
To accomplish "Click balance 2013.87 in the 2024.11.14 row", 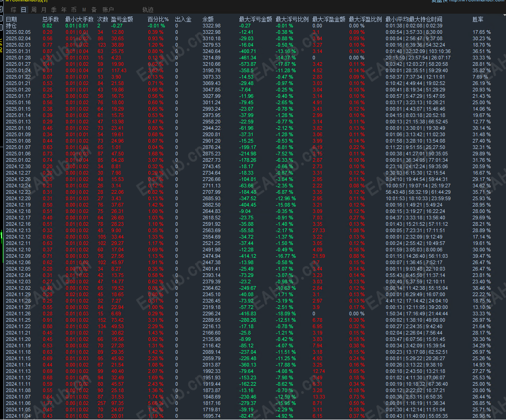I will [x=212, y=365].
